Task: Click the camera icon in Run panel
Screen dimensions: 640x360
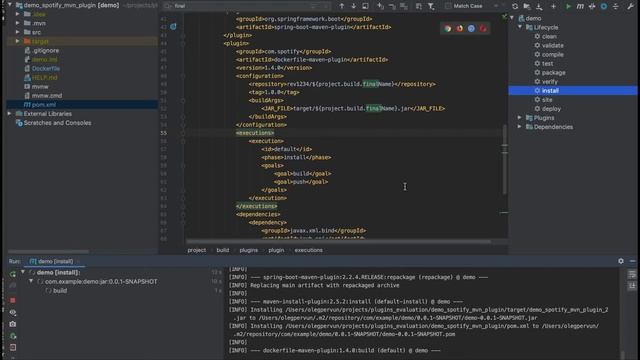Action: click(x=13, y=324)
